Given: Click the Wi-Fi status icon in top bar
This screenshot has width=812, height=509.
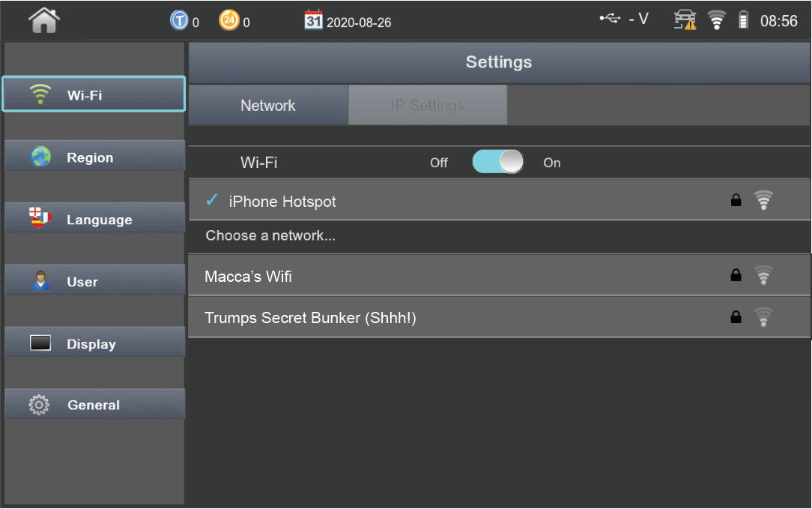Looking at the screenshot, I should [717, 20].
